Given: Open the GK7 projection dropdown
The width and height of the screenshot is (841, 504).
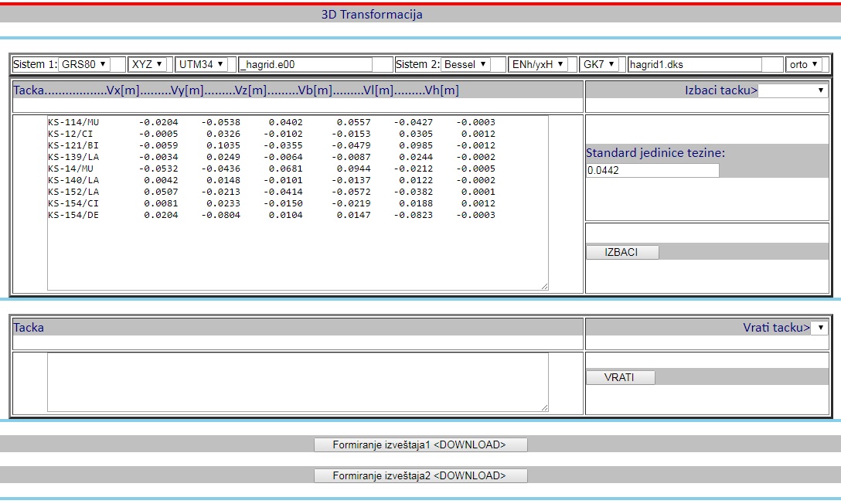Looking at the screenshot, I should (600, 64).
